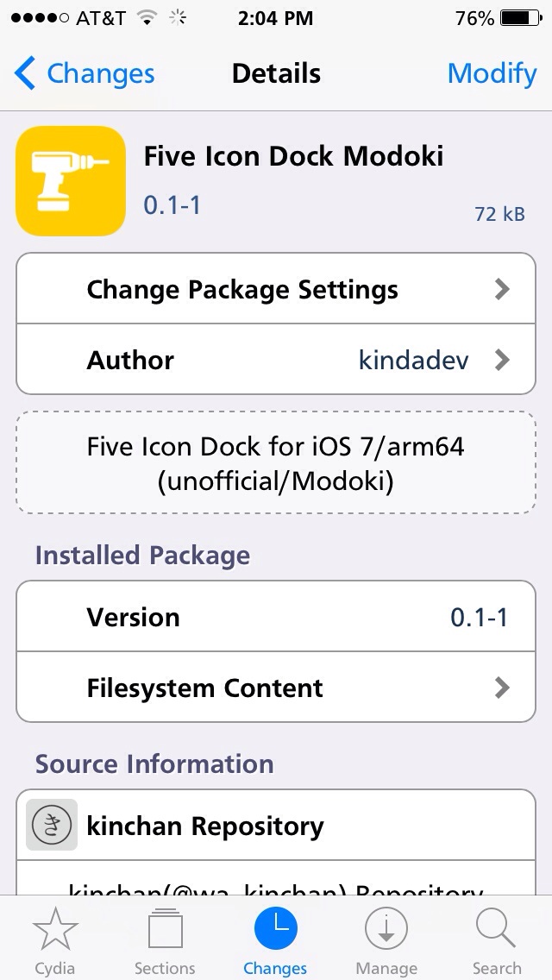552x980 pixels.
Task: Select the Version 0.1-1 row
Action: tap(275, 617)
